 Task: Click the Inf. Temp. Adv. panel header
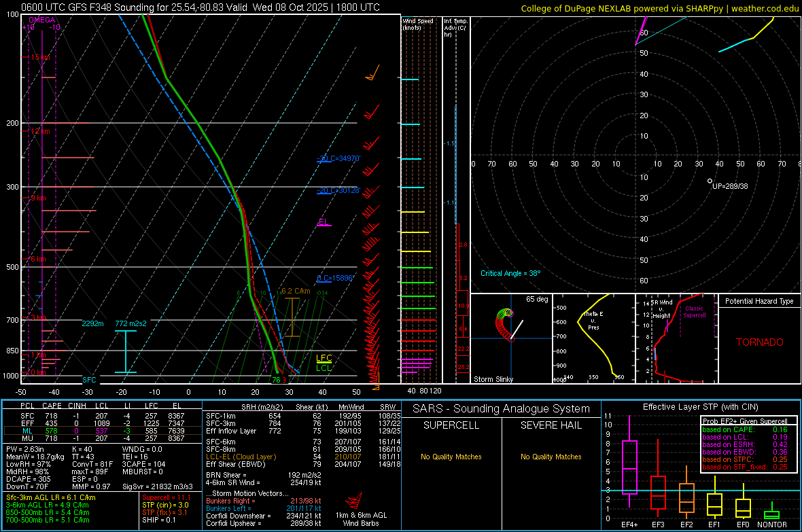click(455, 28)
